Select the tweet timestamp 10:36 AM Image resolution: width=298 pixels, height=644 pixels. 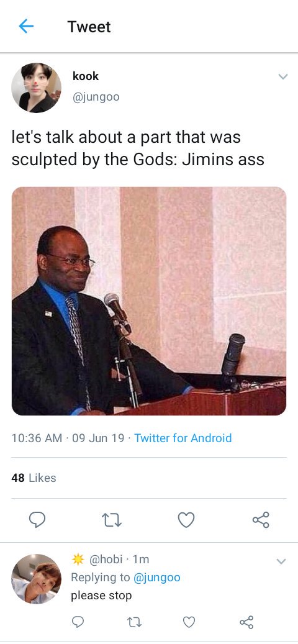pyautogui.click(x=37, y=438)
